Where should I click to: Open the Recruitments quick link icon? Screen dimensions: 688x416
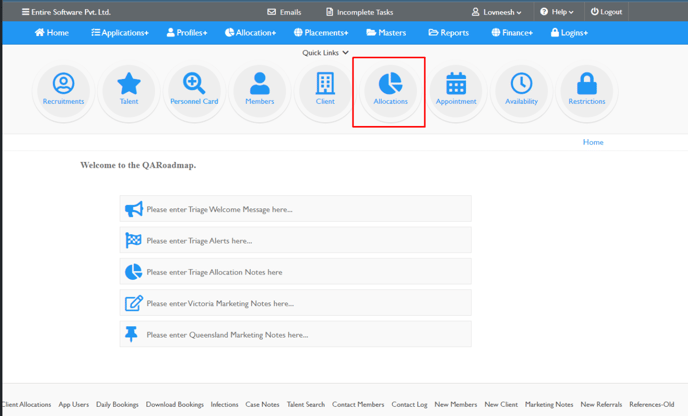(64, 83)
